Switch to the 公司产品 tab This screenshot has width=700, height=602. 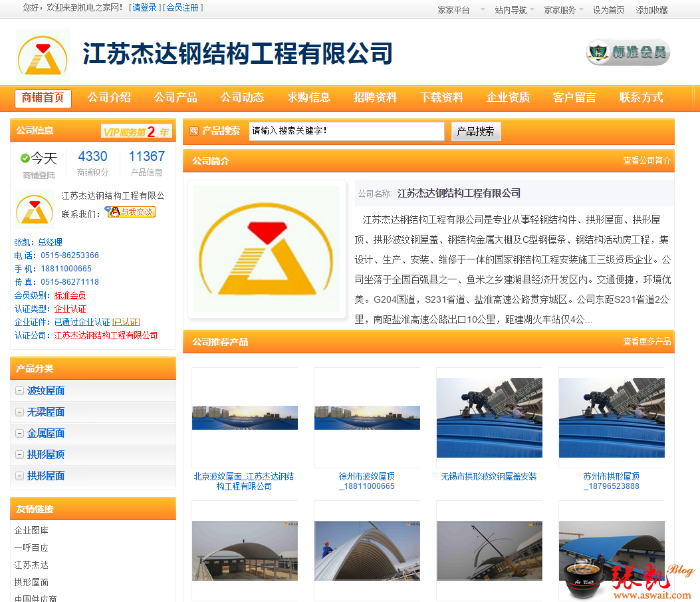(175, 98)
